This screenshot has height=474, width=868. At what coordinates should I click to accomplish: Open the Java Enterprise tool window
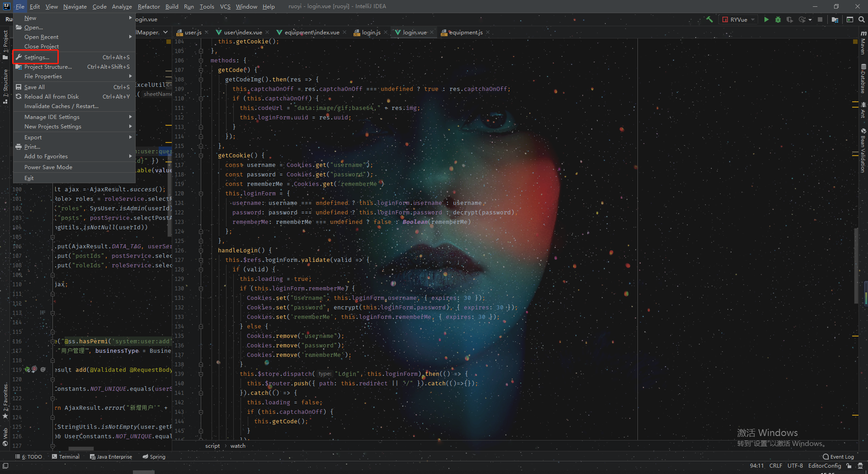tap(111, 457)
